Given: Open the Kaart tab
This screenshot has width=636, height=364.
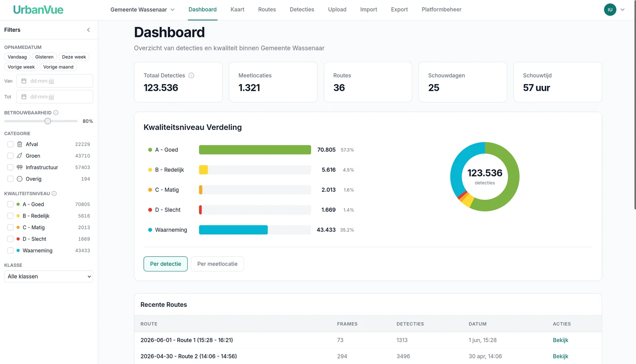Looking at the screenshot, I should click(x=237, y=10).
